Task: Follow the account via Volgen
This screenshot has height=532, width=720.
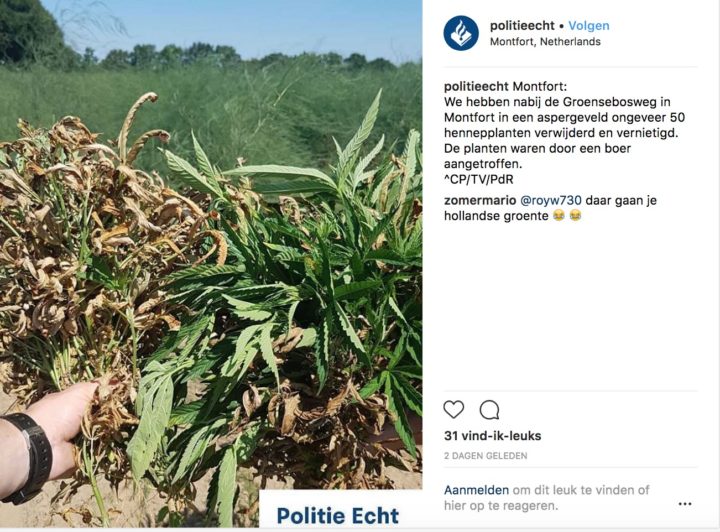Action: click(x=589, y=26)
